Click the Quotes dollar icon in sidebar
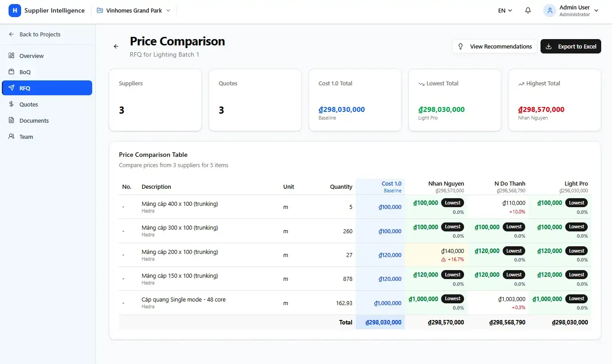 (12, 104)
